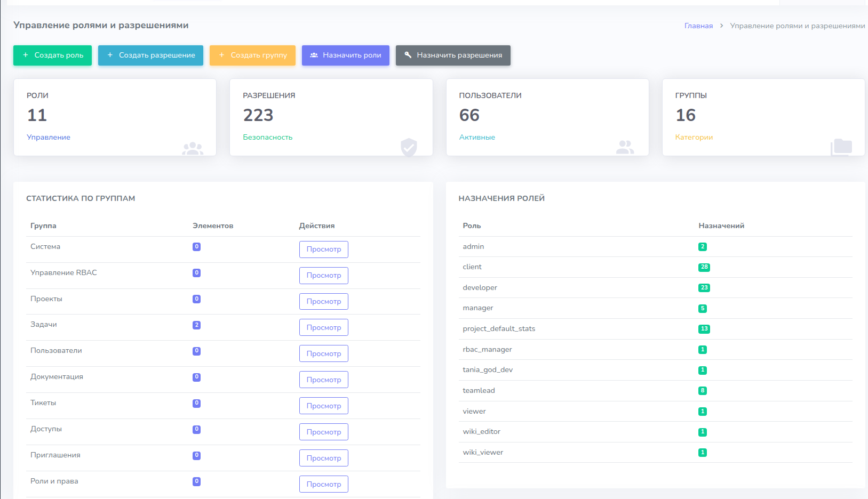Click Просмотр for the Документация group

324,380
